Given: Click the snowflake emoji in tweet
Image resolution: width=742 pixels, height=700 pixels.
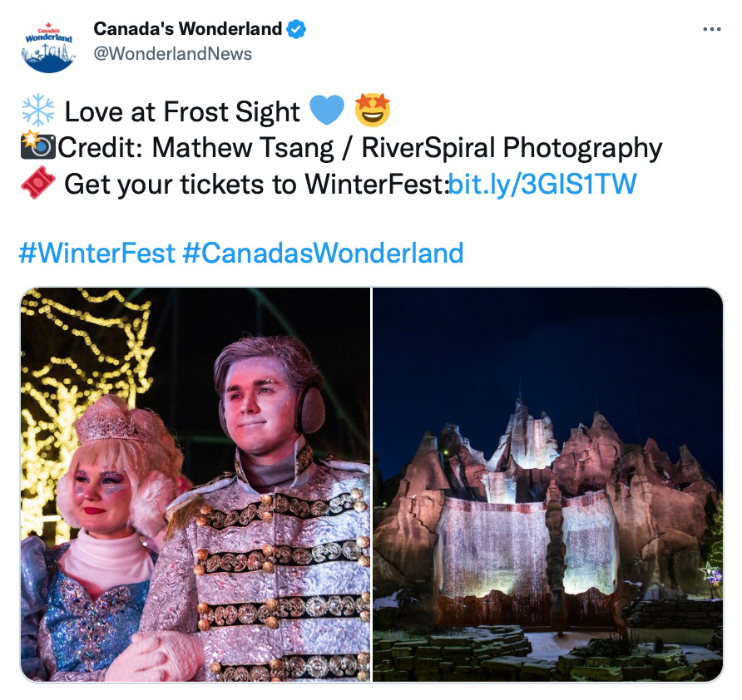Looking at the screenshot, I should pos(38,111).
